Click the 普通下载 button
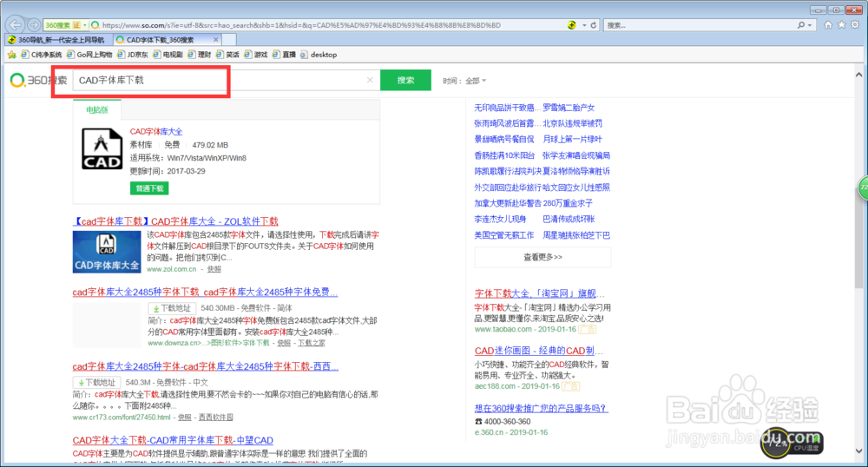This screenshot has height=467, width=868. pos(149,188)
